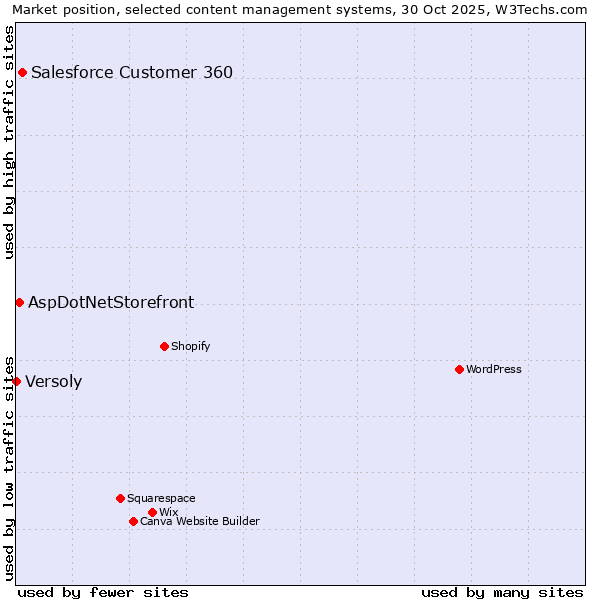
Task: Click the AspDotNetStorefront text label
Action: 111,302
